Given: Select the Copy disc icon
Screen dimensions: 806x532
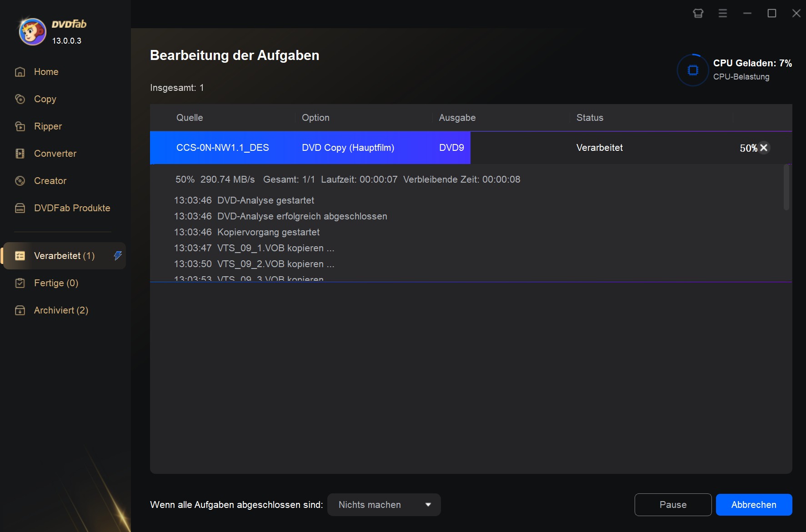Looking at the screenshot, I should pyautogui.click(x=20, y=99).
